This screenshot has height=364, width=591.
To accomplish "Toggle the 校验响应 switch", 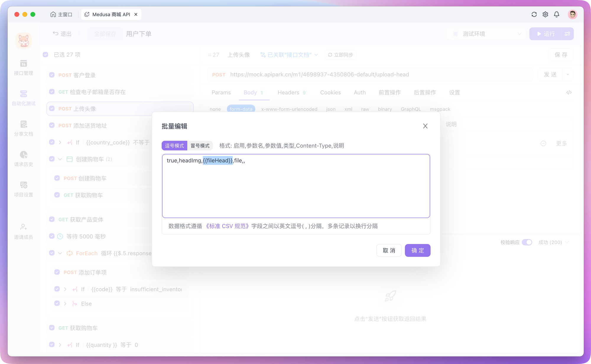I will click(527, 242).
